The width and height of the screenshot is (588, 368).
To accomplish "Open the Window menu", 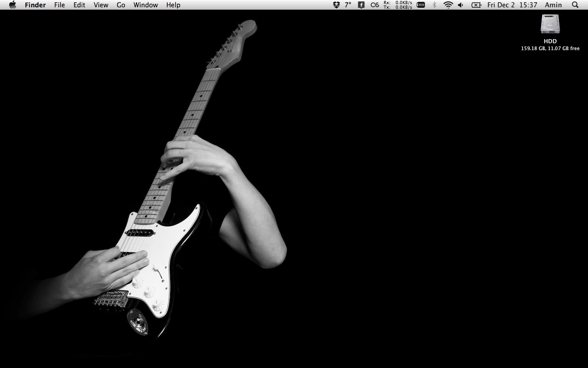I will click(x=146, y=5).
